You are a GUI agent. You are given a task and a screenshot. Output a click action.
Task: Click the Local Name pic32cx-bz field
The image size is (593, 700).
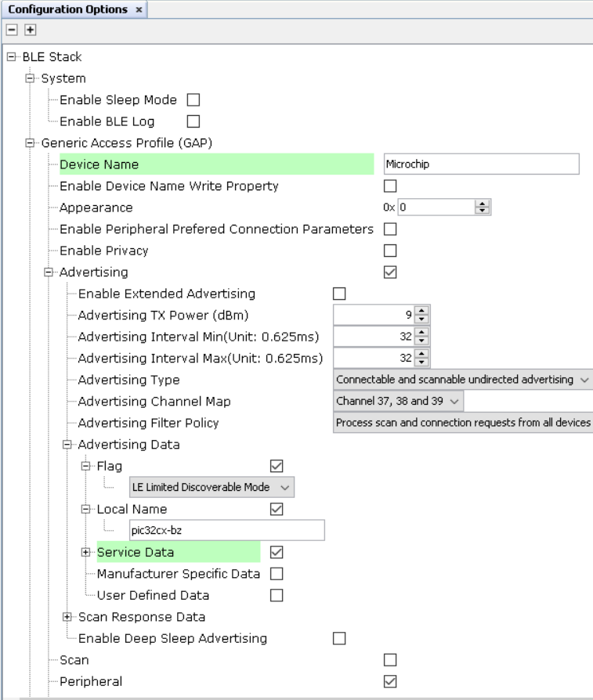point(227,530)
